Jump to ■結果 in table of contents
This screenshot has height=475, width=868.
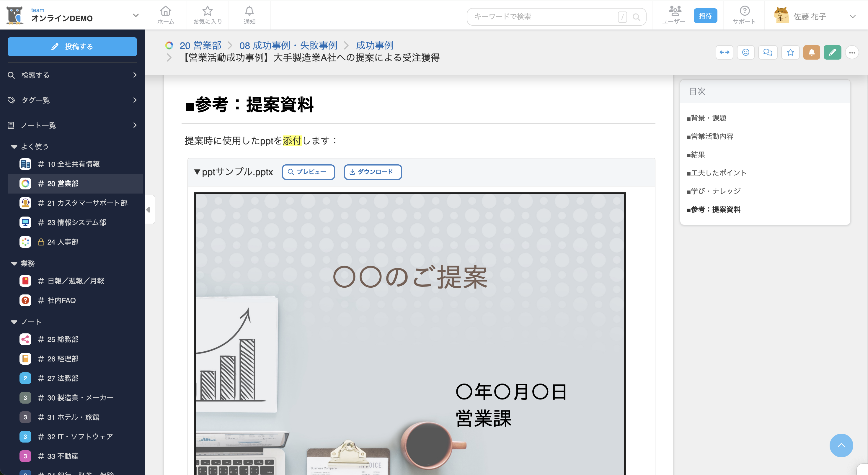pyautogui.click(x=696, y=155)
